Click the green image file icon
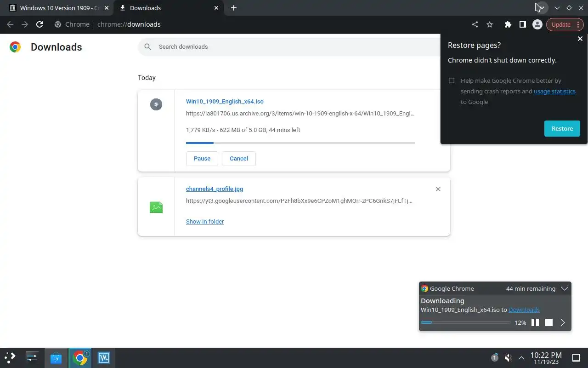 [x=156, y=207]
